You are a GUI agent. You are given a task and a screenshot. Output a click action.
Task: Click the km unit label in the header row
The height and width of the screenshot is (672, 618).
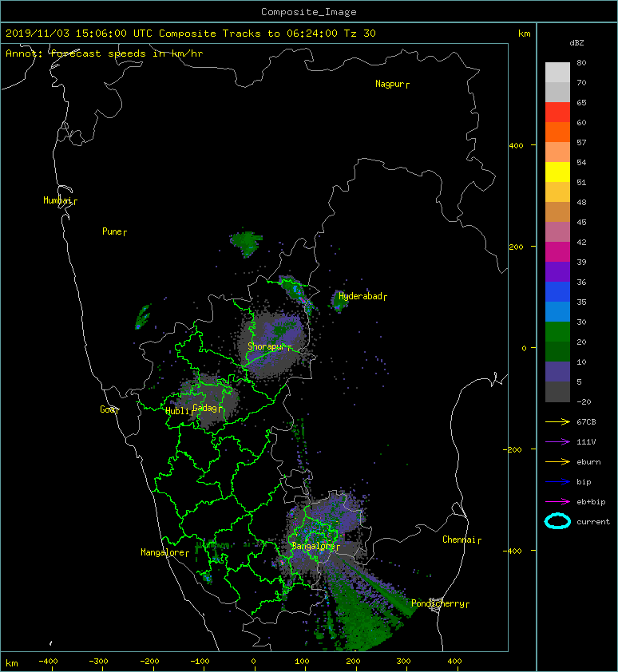(524, 34)
